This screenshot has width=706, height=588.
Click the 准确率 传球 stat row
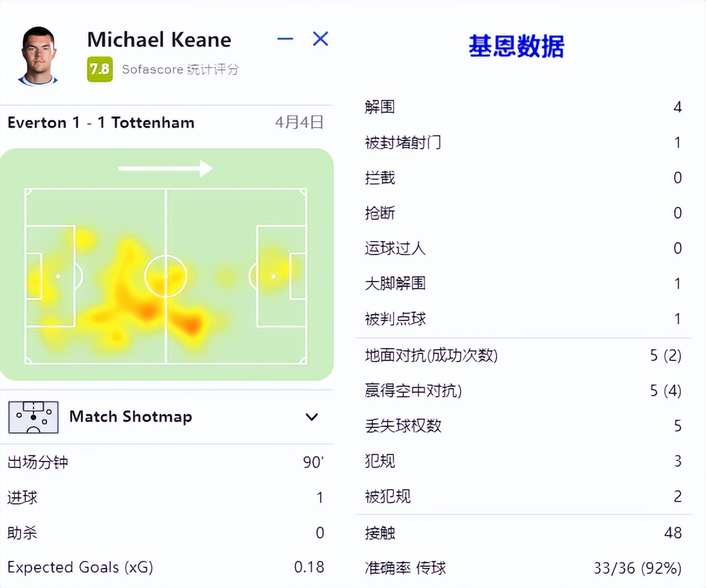click(523, 568)
